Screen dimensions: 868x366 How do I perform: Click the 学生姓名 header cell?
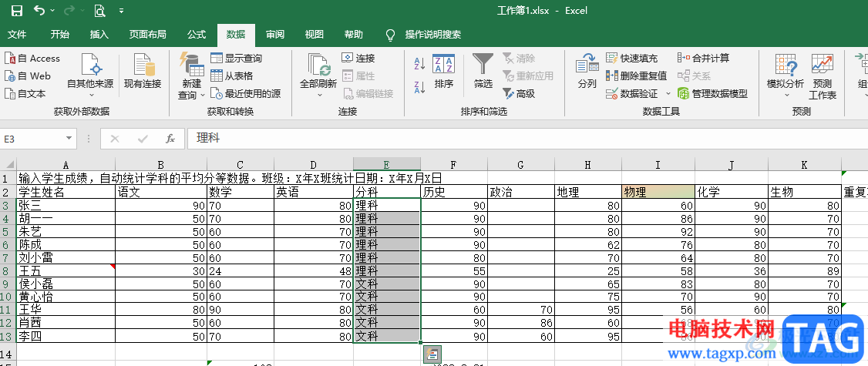[x=66, y=192]
